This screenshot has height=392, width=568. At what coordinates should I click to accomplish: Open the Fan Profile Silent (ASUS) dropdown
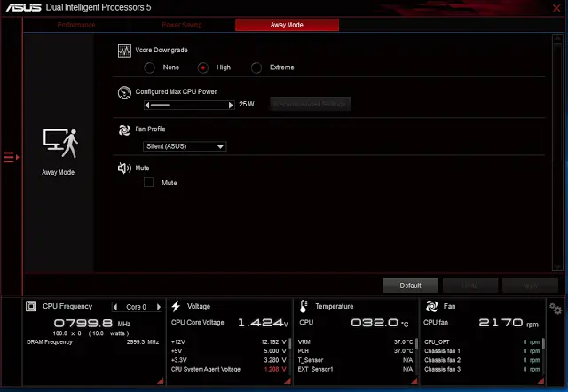185,146
